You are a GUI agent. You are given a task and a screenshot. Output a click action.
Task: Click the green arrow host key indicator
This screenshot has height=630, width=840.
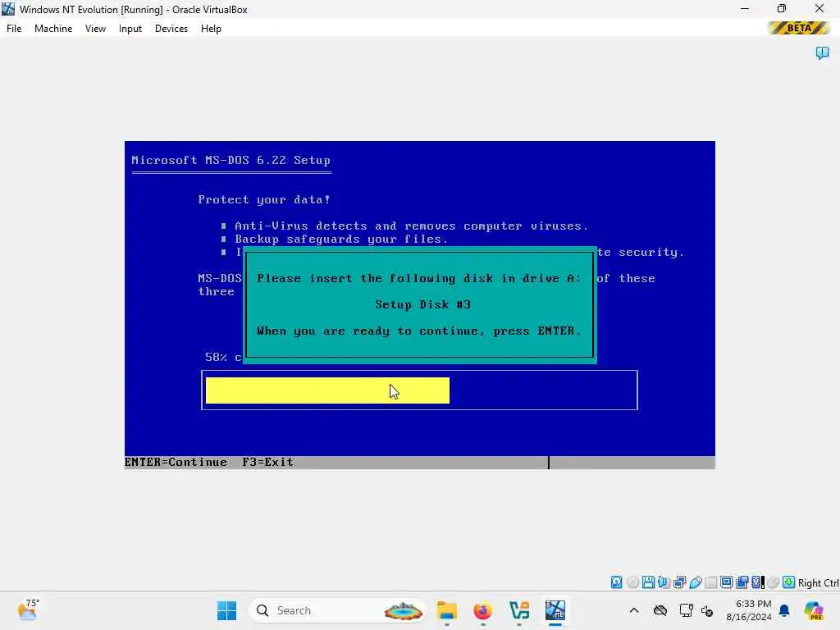point(788,582)
